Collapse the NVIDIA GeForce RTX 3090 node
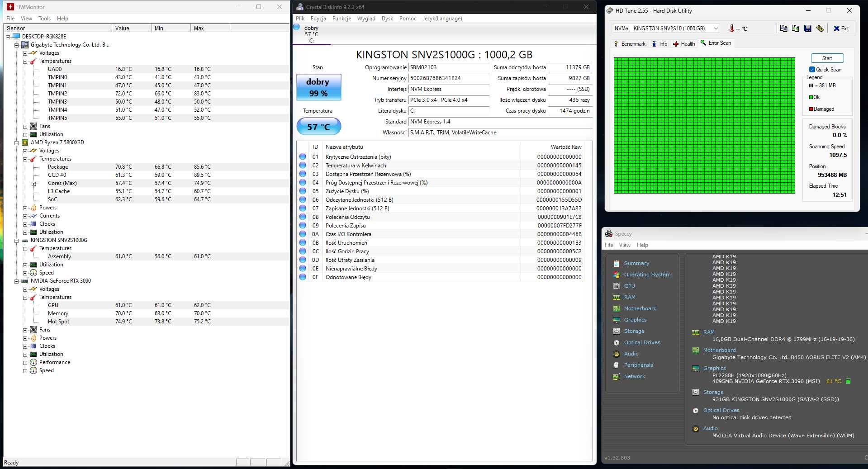 [x=17, y=281]
